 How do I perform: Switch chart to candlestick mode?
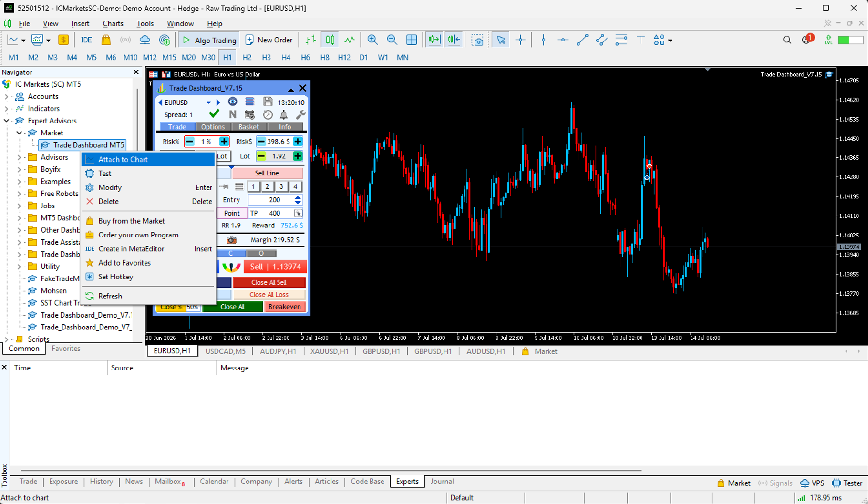tap(330, 40)
